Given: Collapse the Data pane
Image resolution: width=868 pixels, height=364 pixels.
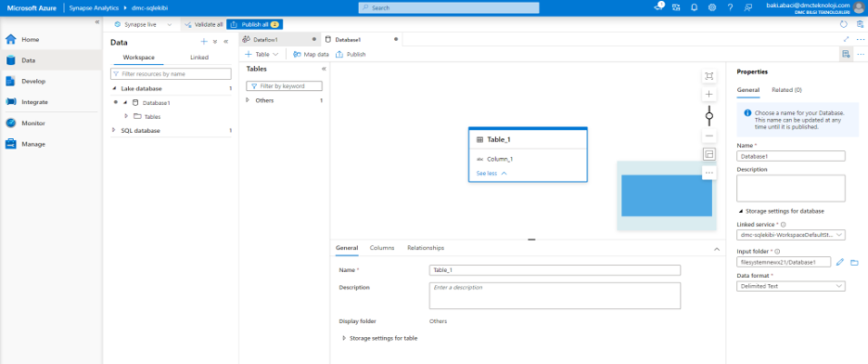Looking at the screenshot, I should (x=226, y=42).
